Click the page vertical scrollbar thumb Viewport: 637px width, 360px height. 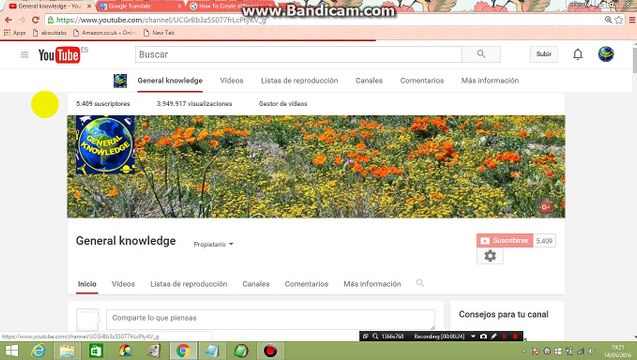pyautogui.click(x=635, y=60)
